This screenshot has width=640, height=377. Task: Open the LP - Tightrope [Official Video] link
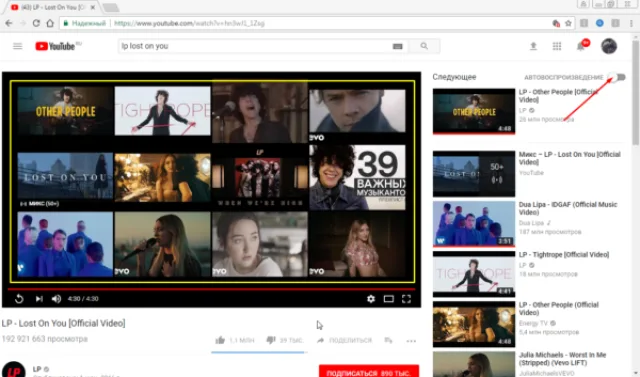[x=564, y=255]
